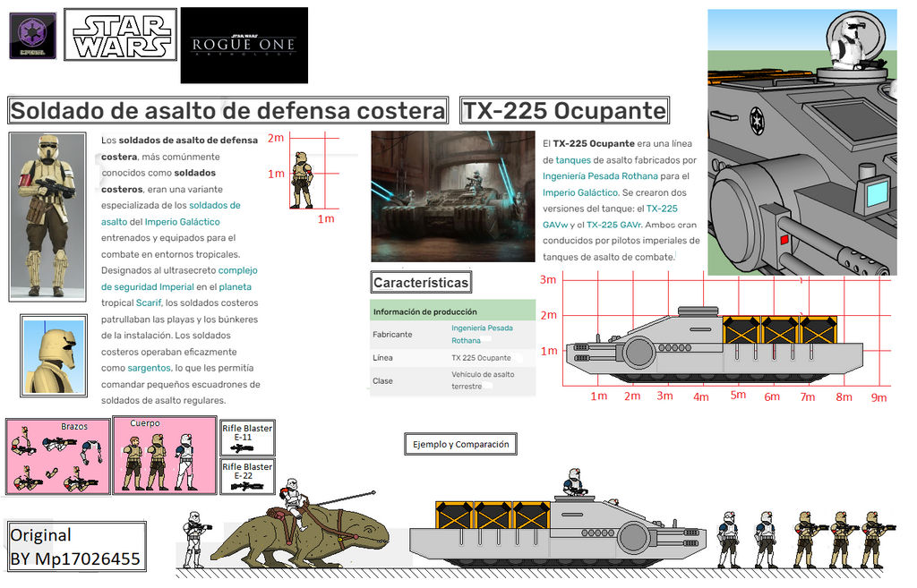917x588 pixels.
Task: Click the Rogue One logo banner
Action: click(244, 45)
